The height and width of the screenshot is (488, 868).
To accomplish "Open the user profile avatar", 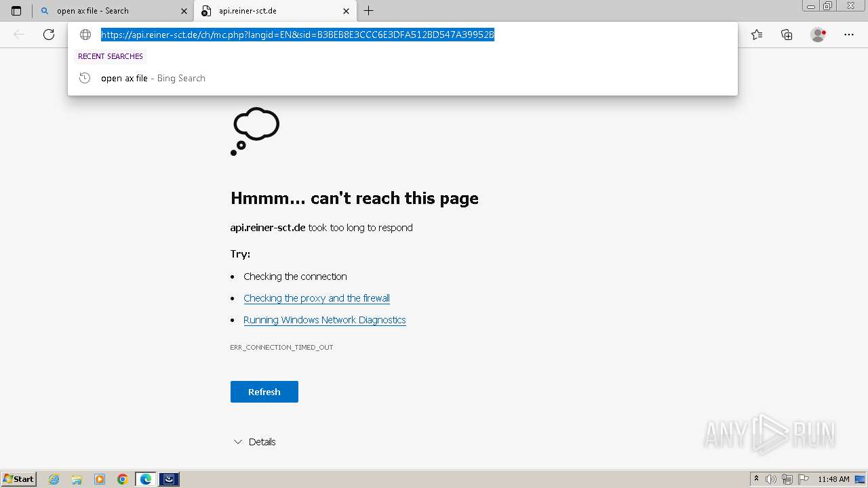I will (818, 35).
